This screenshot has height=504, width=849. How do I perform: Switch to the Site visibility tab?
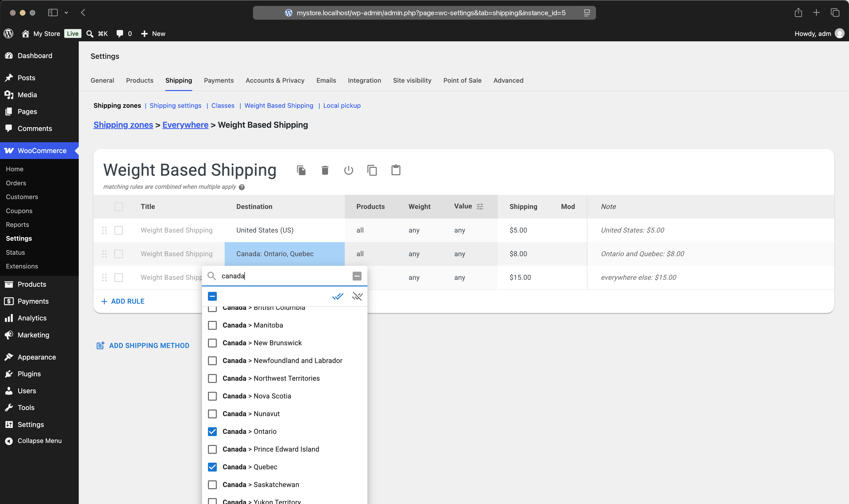click(412, 80)
